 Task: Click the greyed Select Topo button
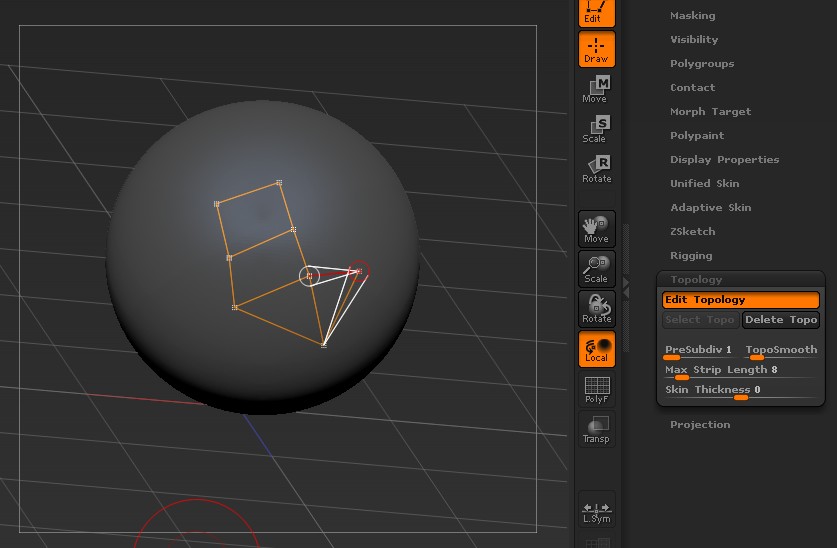[700, 320]
